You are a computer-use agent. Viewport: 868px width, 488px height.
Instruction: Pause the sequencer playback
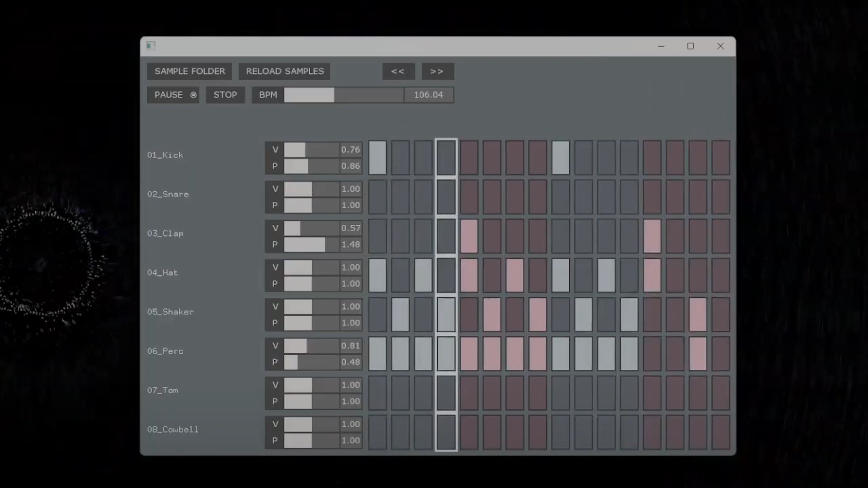coord(173,95)
